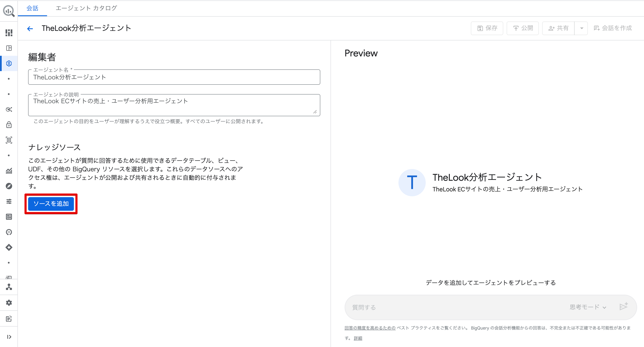The height and width of the screenshot is (347, 644).
Task: Select the 会話 tab
Action: 32,8
